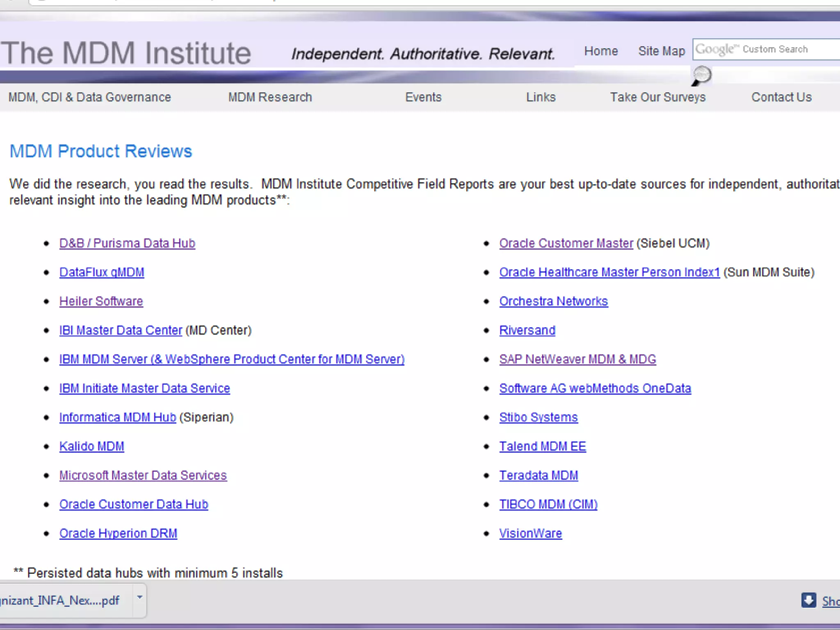Open MDM, CDI & Data Governance menu

coord(89,97)
